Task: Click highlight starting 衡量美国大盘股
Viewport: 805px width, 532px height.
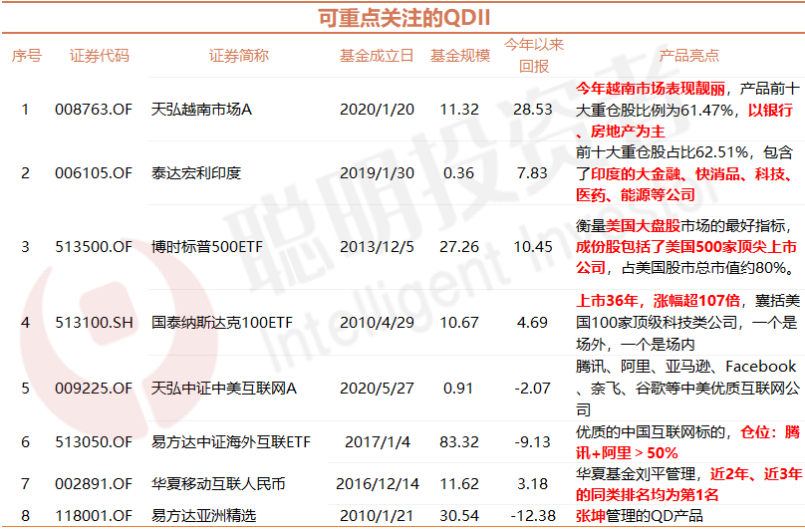Action: click(685, 246)
